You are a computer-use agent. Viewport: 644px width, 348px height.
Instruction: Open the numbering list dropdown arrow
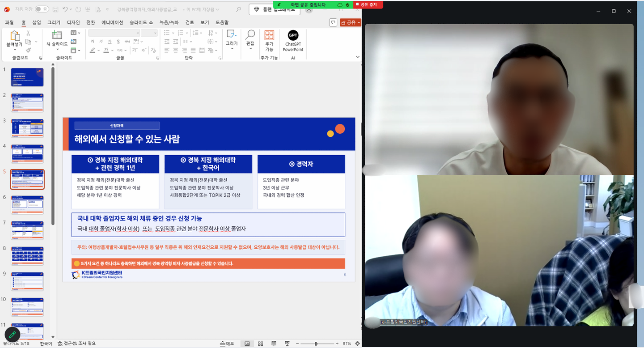[187, 33]
